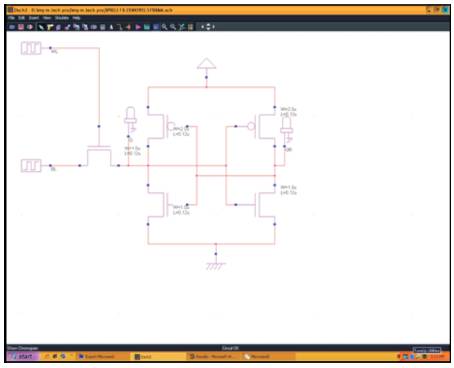Click the ground symbol below the circuit
454x368 pixels.
point(216,266)
